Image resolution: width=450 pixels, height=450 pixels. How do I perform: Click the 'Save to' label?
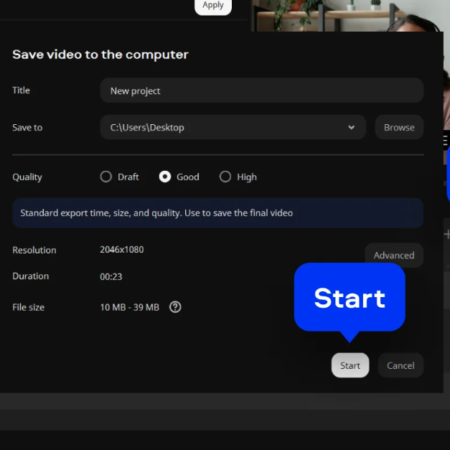point(27,127)
